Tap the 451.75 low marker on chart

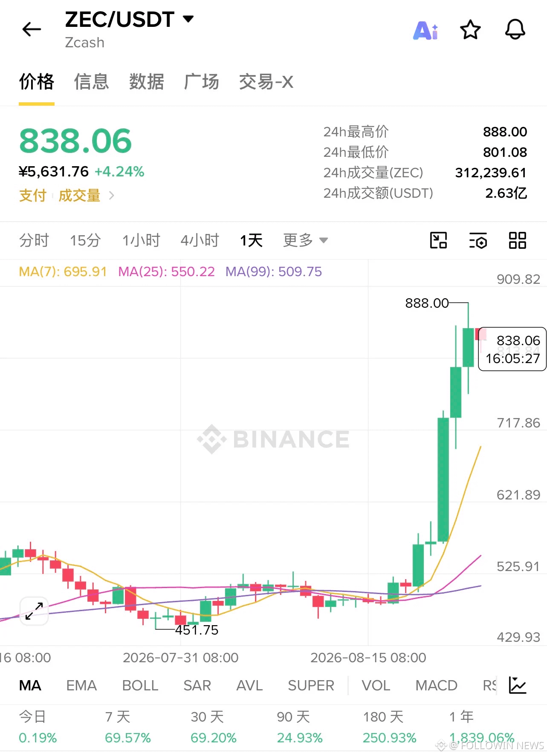pyautogui.click(x=197, y=630)
